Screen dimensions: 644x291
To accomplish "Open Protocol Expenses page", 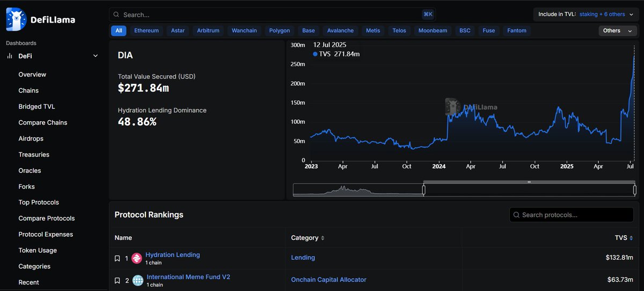I will click(46, 235).
